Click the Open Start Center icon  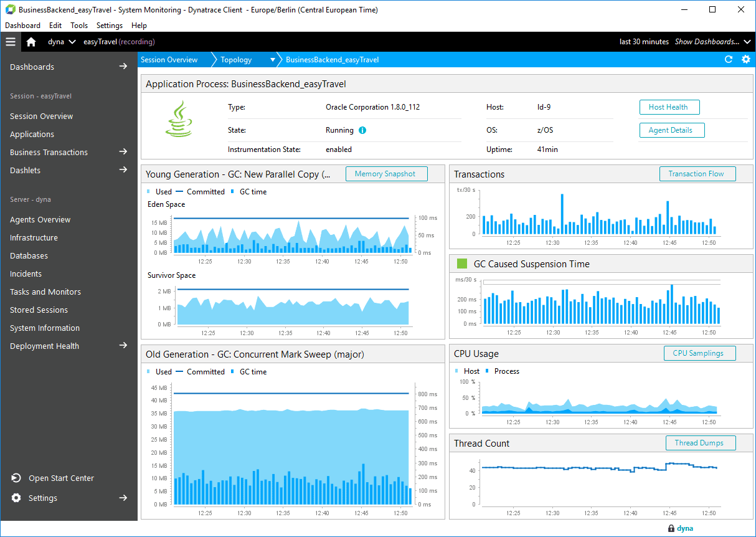coord(16,478)
